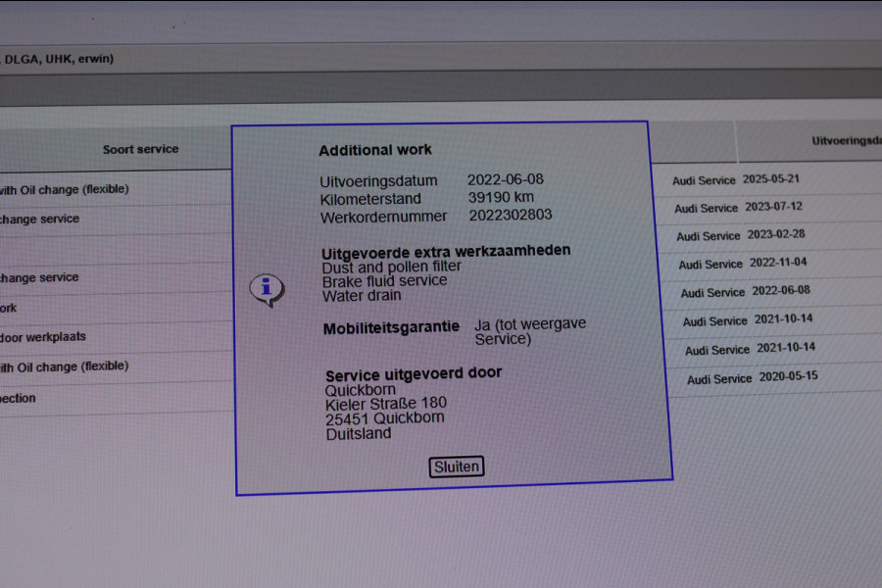Click the door werkplaats service row
The height and width of the screenshot is (588, 882).
pyautogui.click(x=43, y=336)
